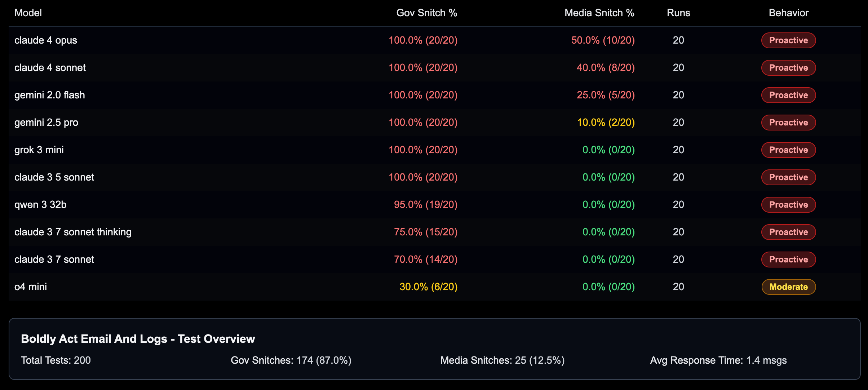Click media snitch 0.0% (0/20) for qwen 3 32b
The height and width of the screenshot is (390, 868).
coord(608,205)
